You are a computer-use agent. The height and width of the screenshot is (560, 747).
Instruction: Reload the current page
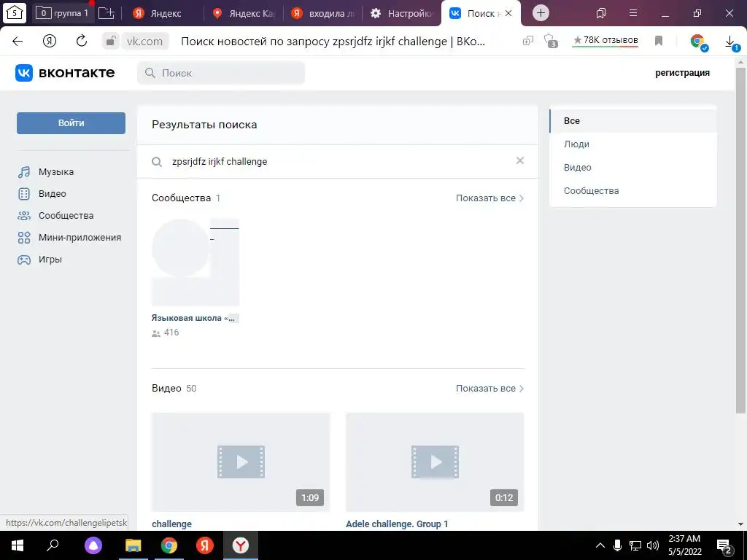[82, 41]
